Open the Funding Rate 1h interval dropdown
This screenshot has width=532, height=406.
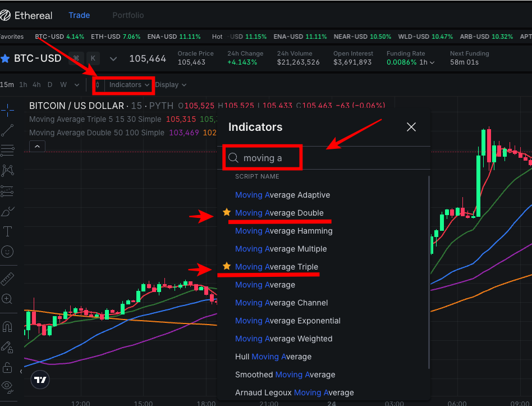(x=427, y=62)
